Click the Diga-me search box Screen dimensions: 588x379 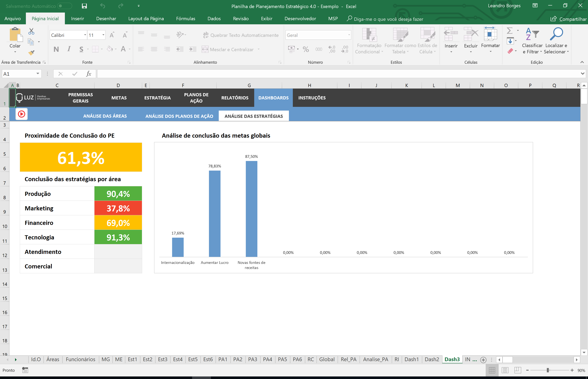pos(385,19)
